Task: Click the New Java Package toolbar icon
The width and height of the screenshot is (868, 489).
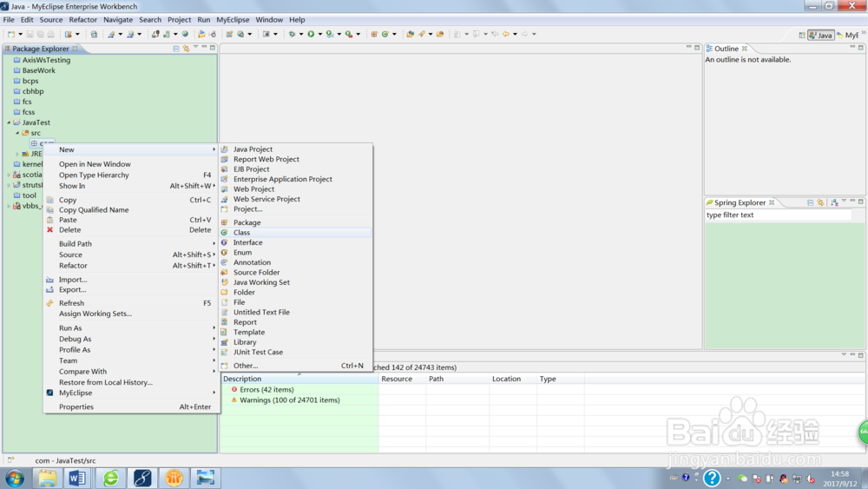Action: [x=374, y=35]
